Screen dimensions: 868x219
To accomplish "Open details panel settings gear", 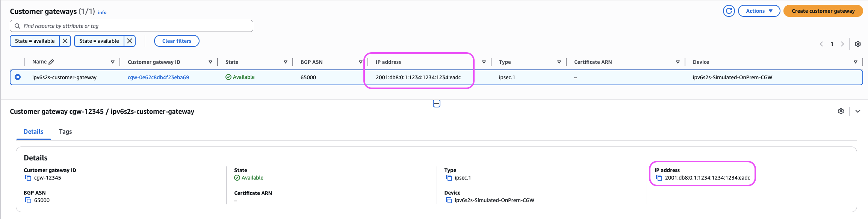I will coord(841,111).
